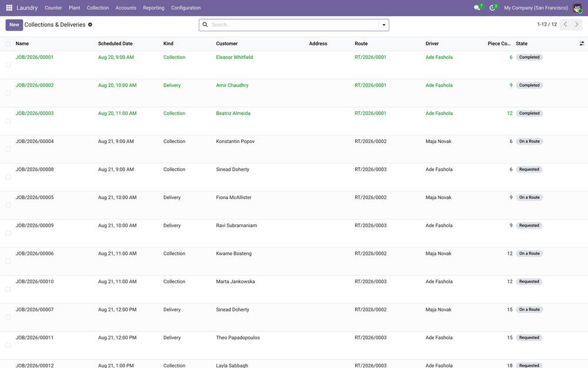Screen dimensions: 588x368
Task: Tick checkbox for JOB/2026/00005
Action: 8,205
